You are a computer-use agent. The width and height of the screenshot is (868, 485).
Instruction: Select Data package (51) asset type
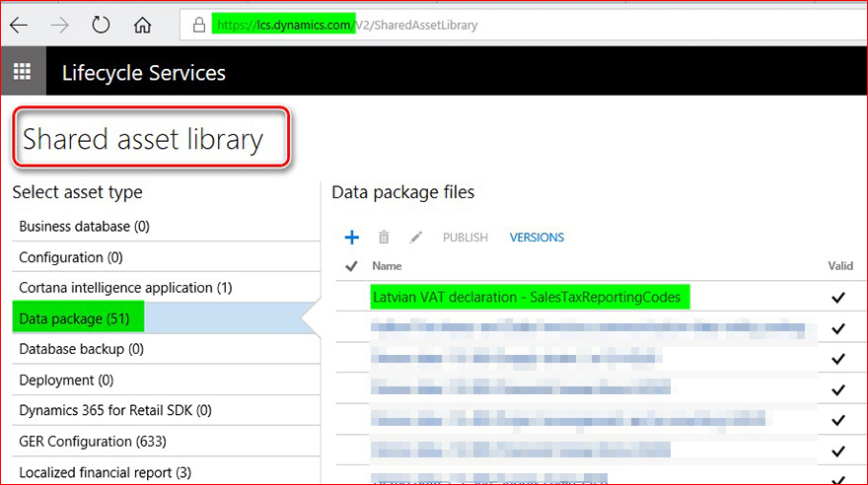pyautogui.click(x=166, y=318)
